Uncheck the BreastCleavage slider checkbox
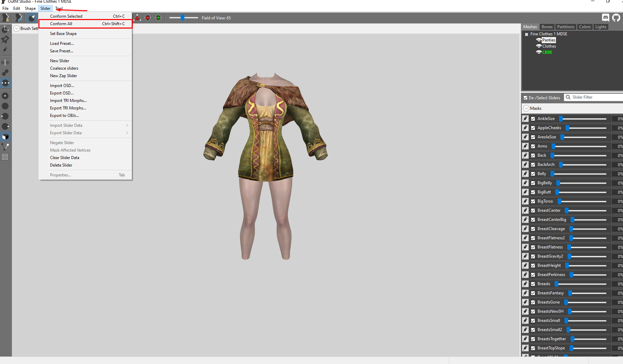The image size is (623, 364). [533, 229]
